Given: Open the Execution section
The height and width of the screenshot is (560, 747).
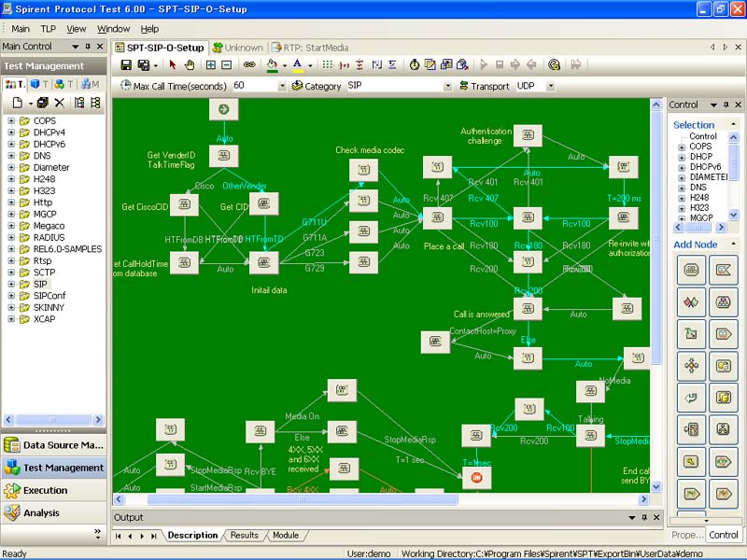Looking at the screenshot, I should 54,491.
